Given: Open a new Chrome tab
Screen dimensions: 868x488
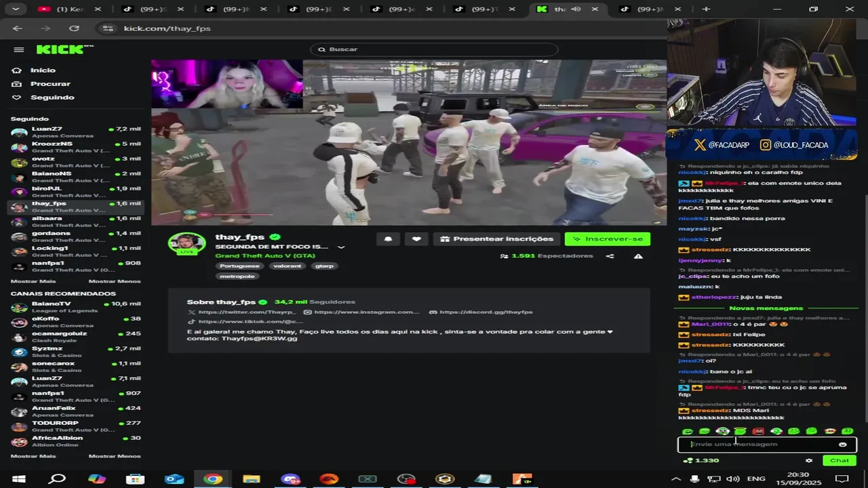Looking at the screenshot, I should [706, 9].
